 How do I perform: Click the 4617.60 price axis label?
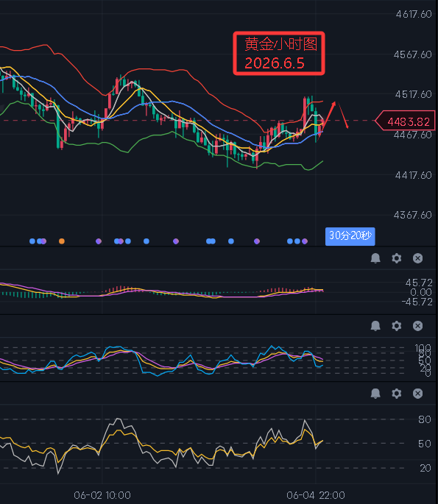413,14
